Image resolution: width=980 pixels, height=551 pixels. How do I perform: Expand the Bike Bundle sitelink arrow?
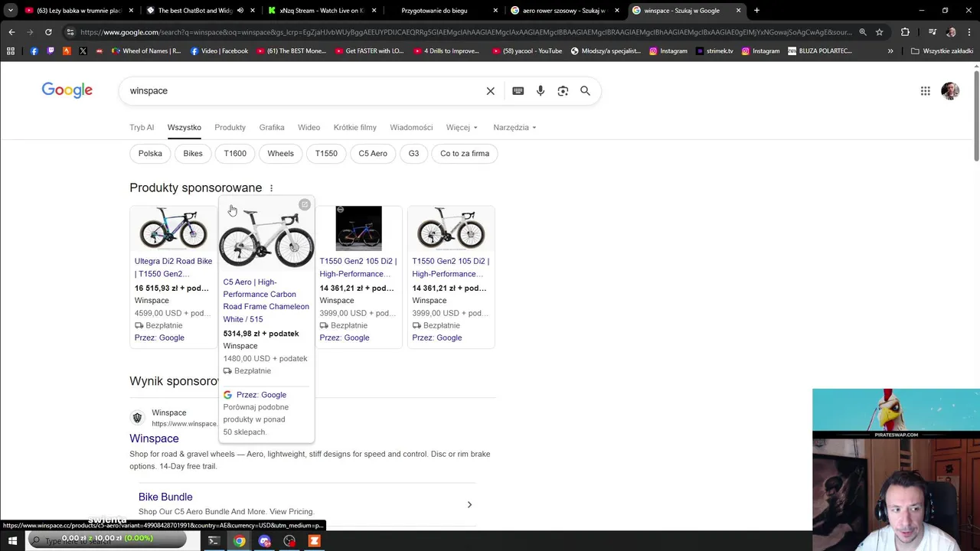tap(469, 505)
